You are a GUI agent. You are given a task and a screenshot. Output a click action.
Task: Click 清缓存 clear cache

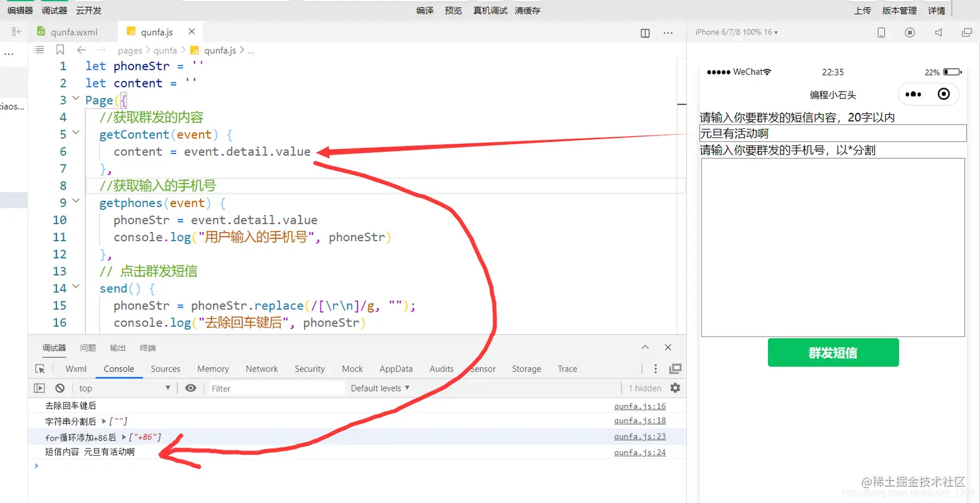pyautogui.click(x=528, y=10)
